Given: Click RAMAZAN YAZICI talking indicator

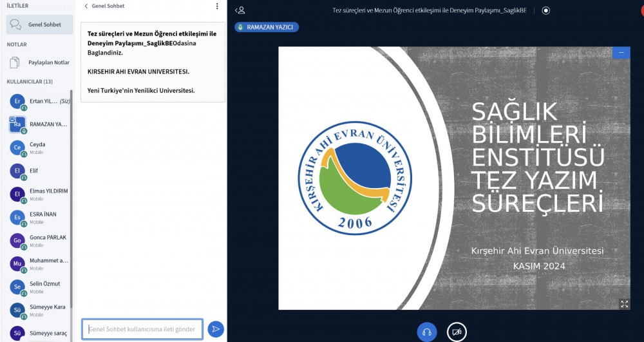Looking at the screenshot, I should (267, 27).
